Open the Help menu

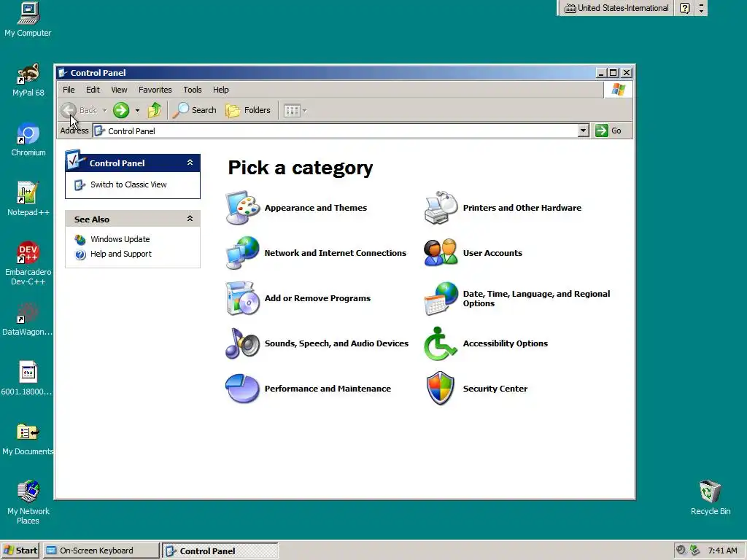tap(220, 90)
